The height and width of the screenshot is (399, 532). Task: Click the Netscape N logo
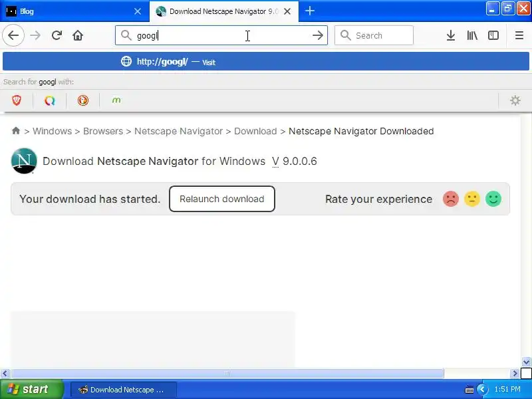coord(24,161)
